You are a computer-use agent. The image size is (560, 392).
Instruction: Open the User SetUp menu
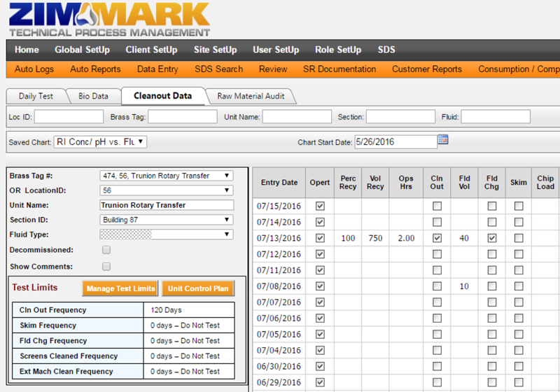pos(276,50)
